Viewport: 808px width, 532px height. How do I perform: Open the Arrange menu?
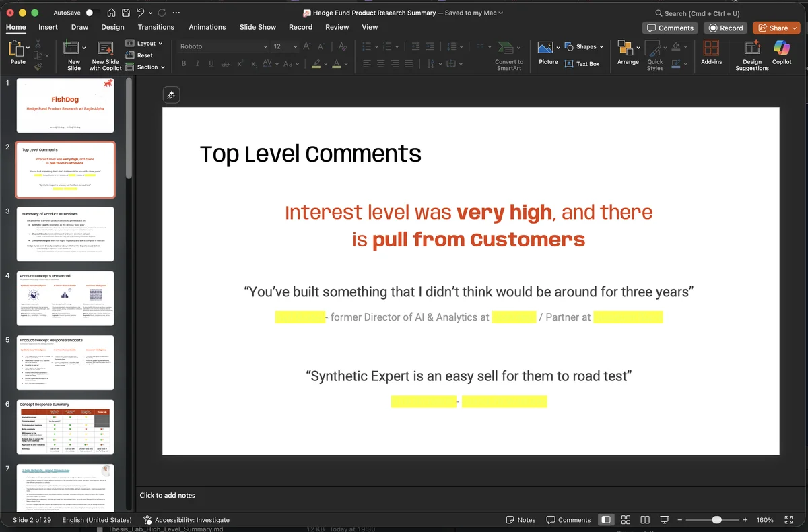(x=628, y=53)
